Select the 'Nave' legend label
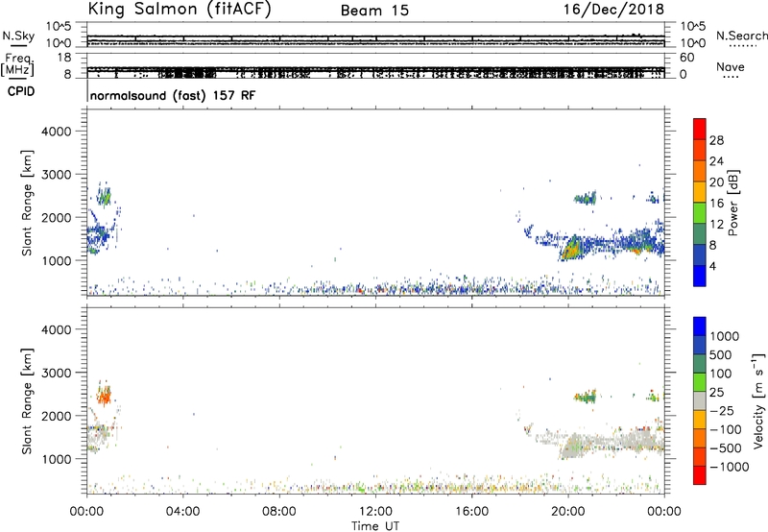Viewport: 768px width, 532px height. pos(731,67)
